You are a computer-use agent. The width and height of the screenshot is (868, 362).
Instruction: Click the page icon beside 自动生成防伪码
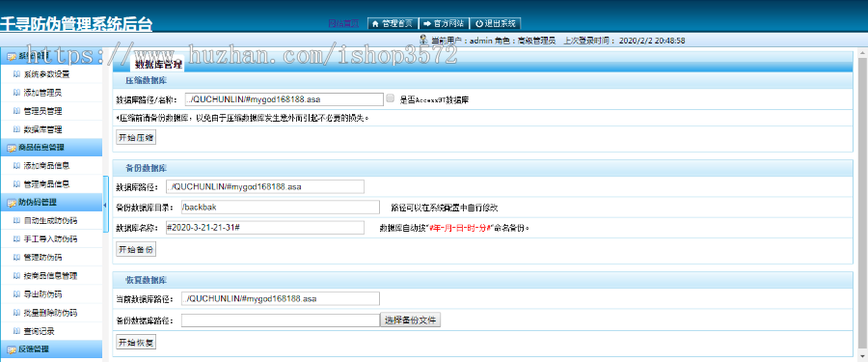click(x=16, y=221)
